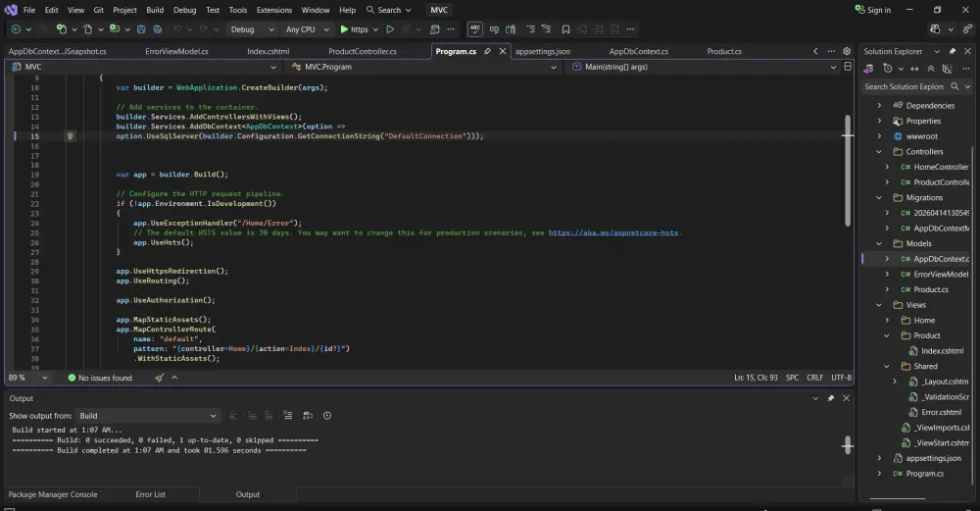Open the Build menu

click(155, 10)
